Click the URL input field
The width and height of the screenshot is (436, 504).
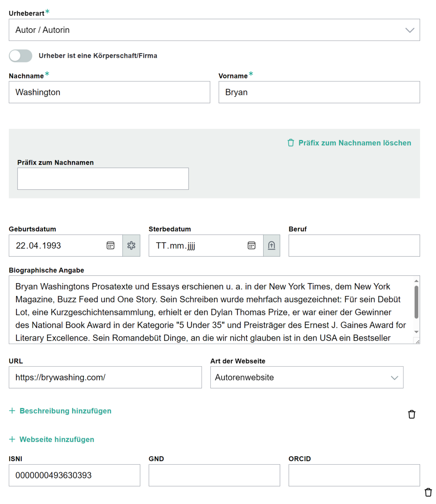point(105,377)
